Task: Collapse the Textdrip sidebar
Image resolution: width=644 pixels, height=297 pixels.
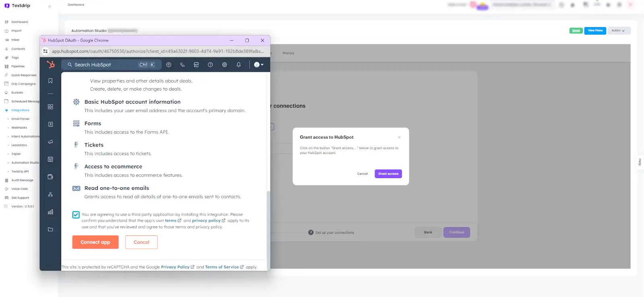Action: click(50, 6)
